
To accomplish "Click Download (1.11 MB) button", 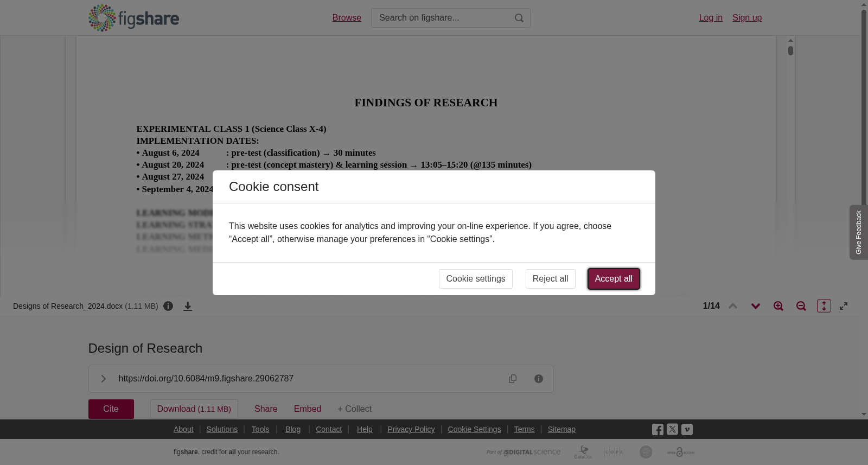I will tap(194, 409).
